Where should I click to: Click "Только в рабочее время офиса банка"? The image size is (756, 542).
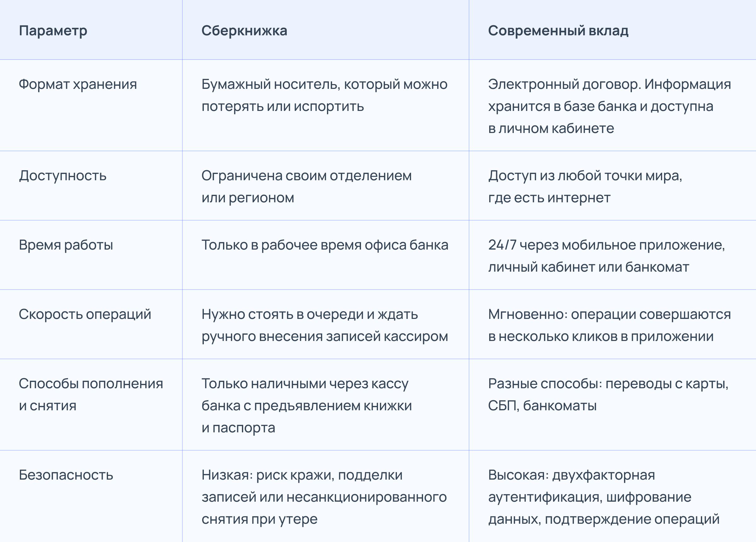coord(325,245)
